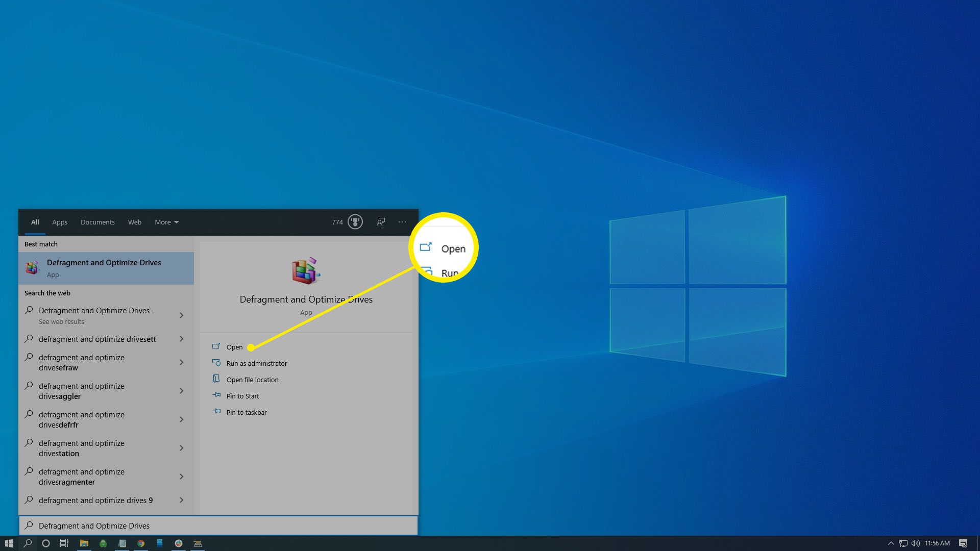The image size is (980, 551).
Task: Click the search box with Defragment text
Action: (x=218, y=525)
